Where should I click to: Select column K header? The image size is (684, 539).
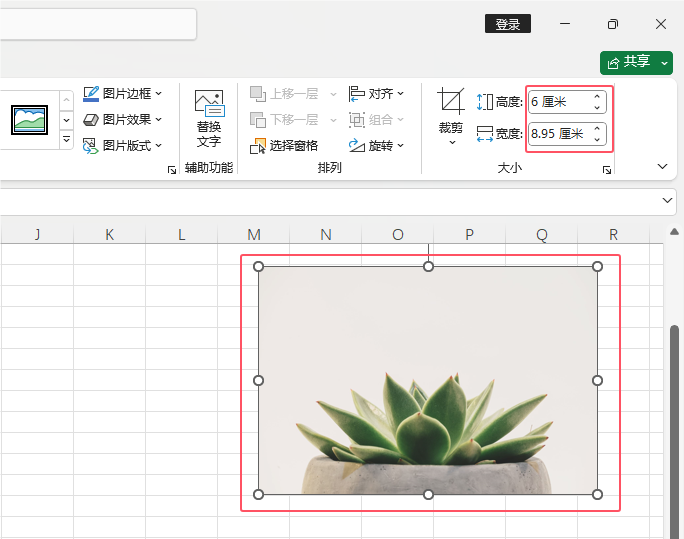109,235
